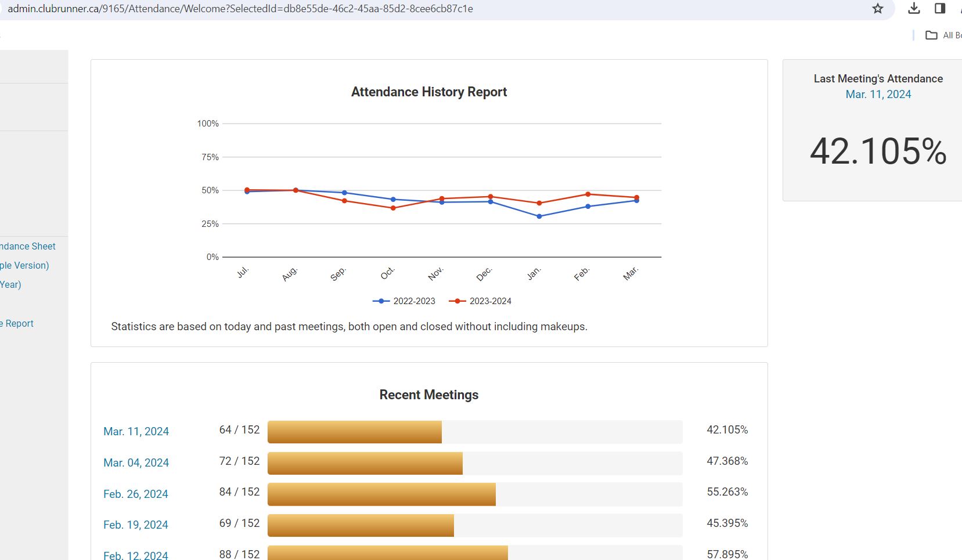962x560 pixels.
Task: Open the Feb. 26, 2024 meeting
Action: (x=135, y=494)
